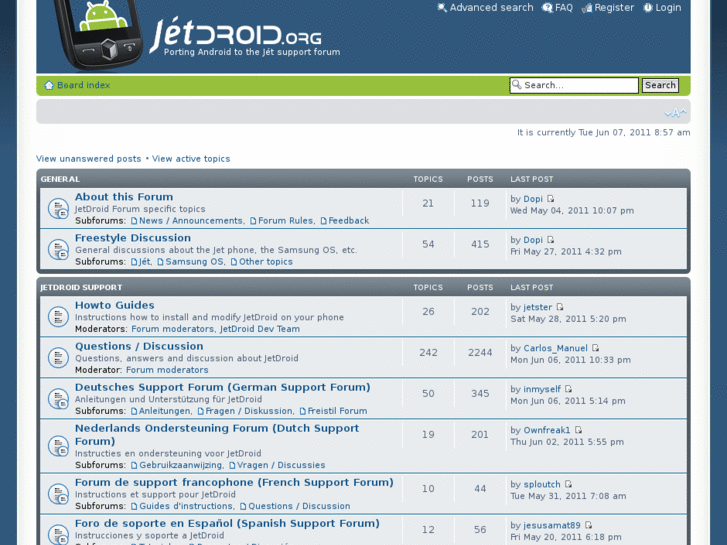View user profile of Ownfreak1

pyautogui.click(x=547, y=430)
